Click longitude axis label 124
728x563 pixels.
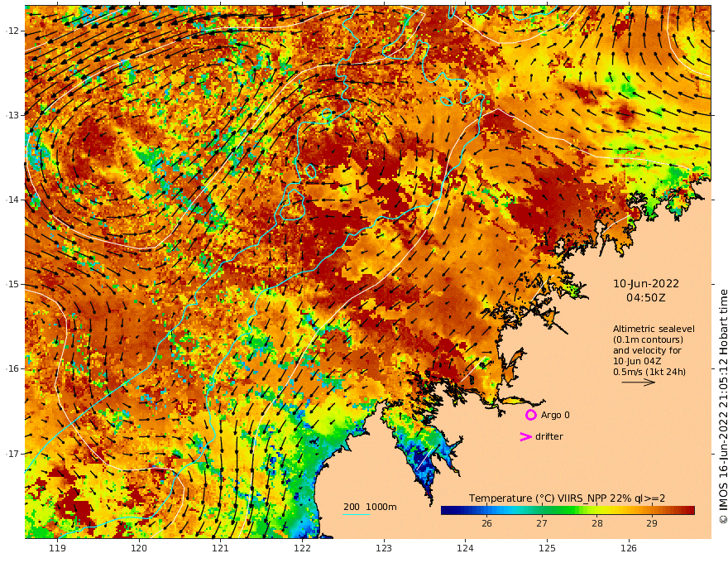(465, 548)
